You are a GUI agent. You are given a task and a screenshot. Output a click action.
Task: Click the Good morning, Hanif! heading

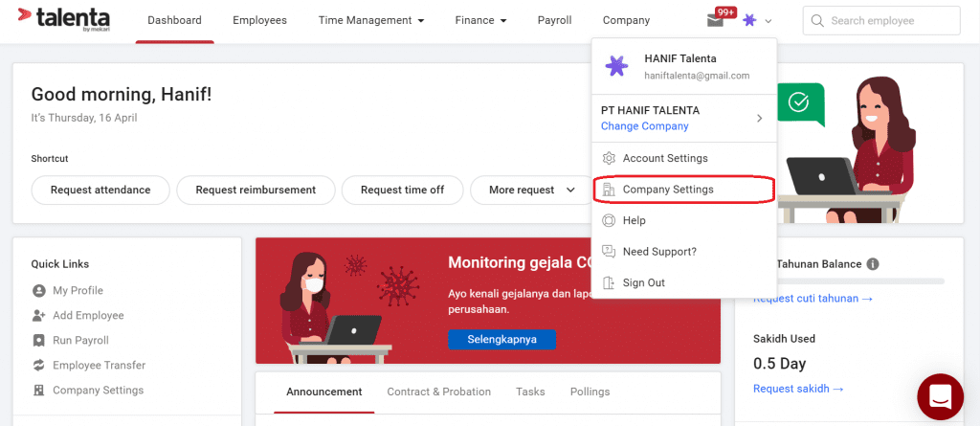122,95
